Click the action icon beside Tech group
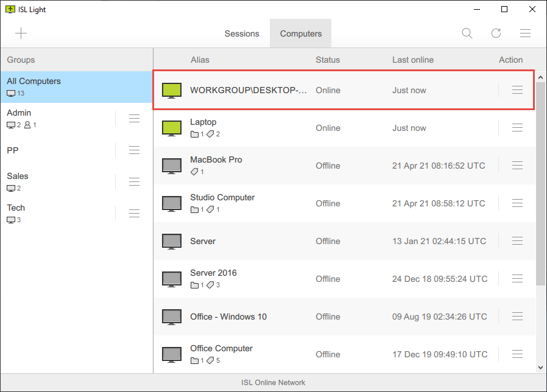This screenshot has height=392, width=547. point(134,213)
